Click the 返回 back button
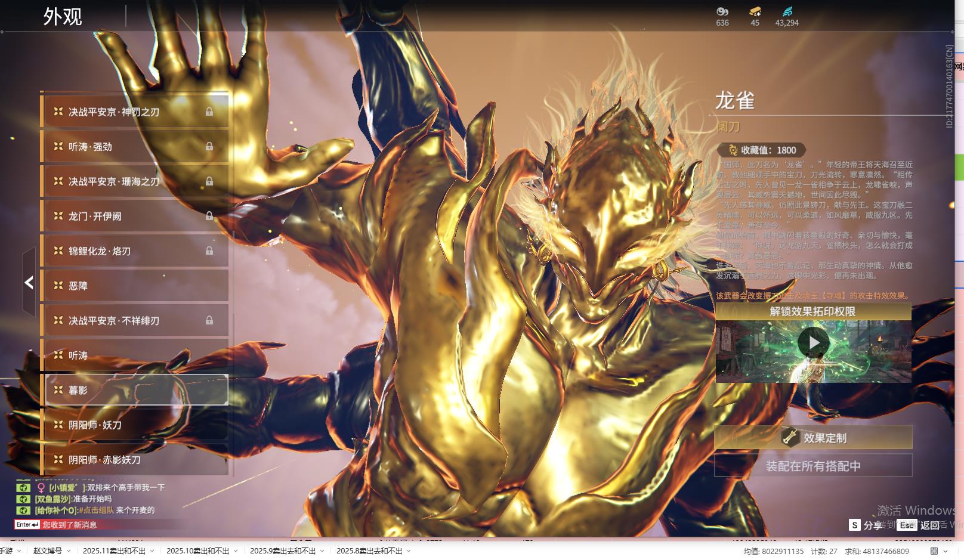 click(x=930, y=525)
